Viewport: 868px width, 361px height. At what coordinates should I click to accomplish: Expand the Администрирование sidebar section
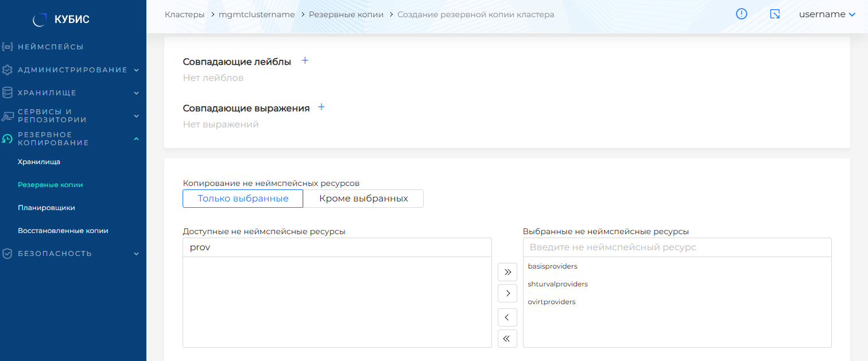point(72,70)
